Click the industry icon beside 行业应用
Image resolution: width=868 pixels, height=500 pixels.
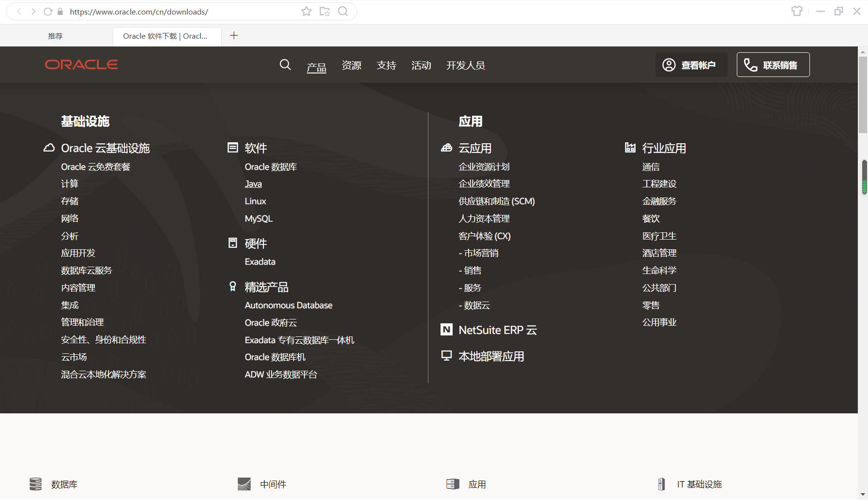tap(630, 148)
